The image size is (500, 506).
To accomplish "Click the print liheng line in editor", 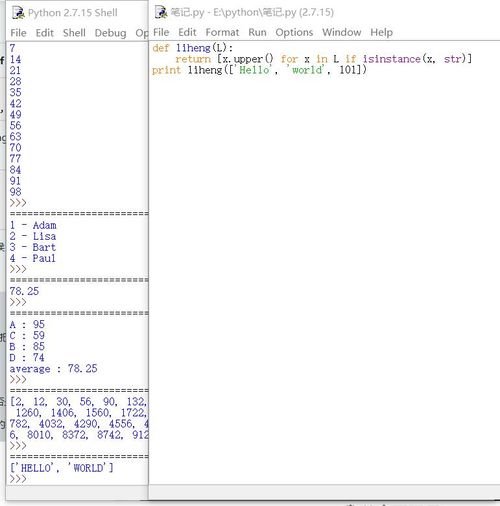I will click(259, 70).
